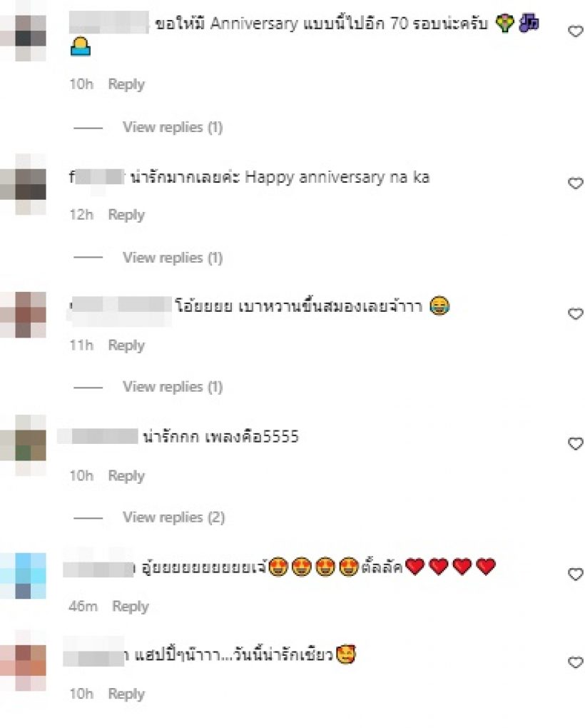Open the bottom commenter's pink avatar
585x728 pixels.
tap(24, 660)
